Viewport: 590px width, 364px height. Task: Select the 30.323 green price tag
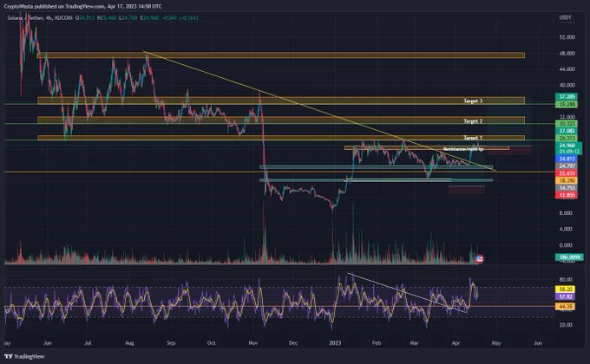tap(567, 124)
